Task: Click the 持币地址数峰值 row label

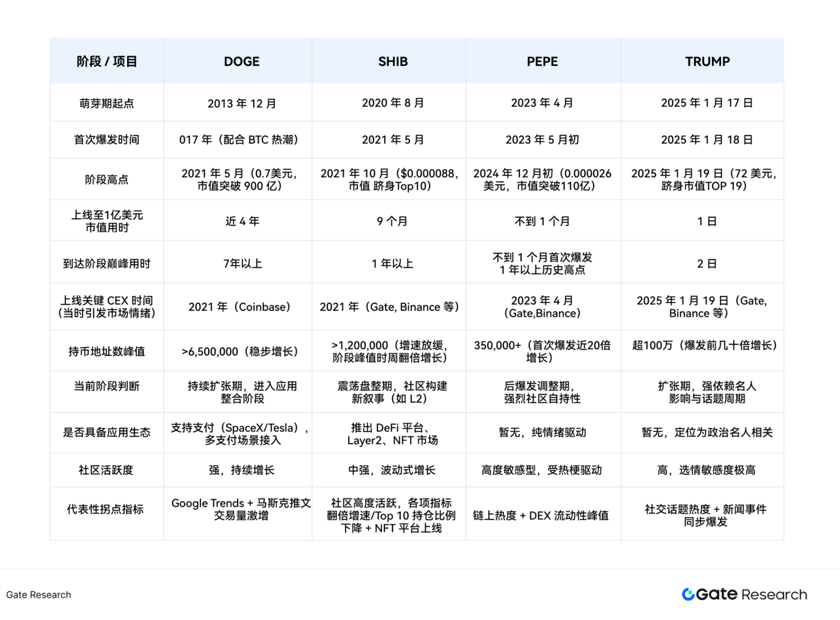Action: pos(107,351)
